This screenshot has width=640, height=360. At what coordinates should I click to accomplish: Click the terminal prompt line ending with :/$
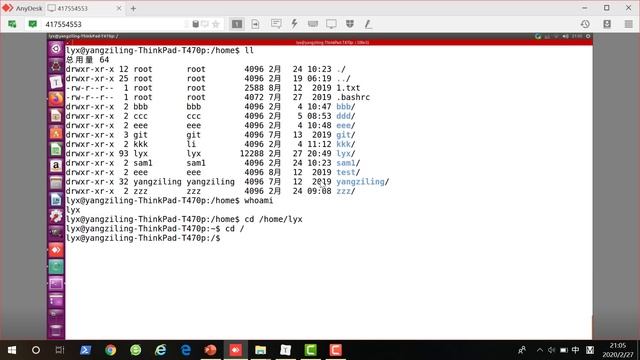(x=143, y=238)
